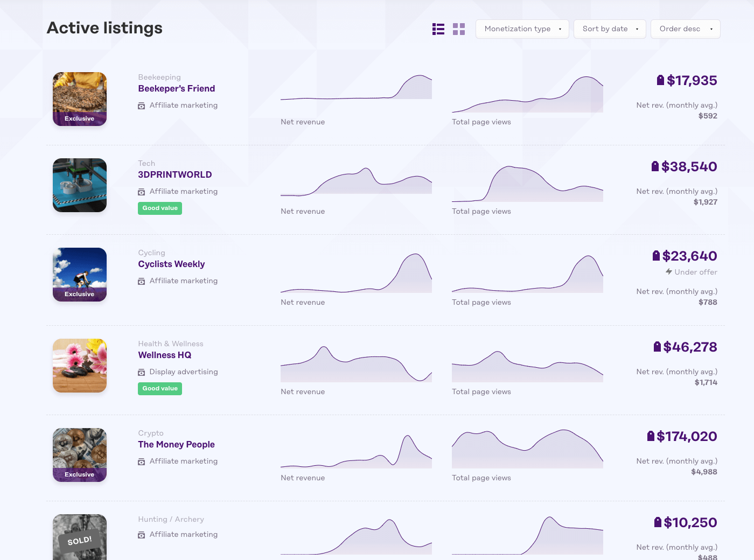Click the price tag icon beside $46,278
The height and width of the screenshot is (560, 754).
tap(657, 347)
